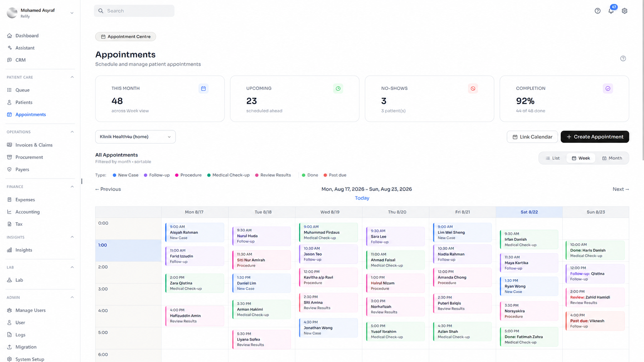Switch to List view
Viewport: 644px width, 362px height.
coord(553,158)
